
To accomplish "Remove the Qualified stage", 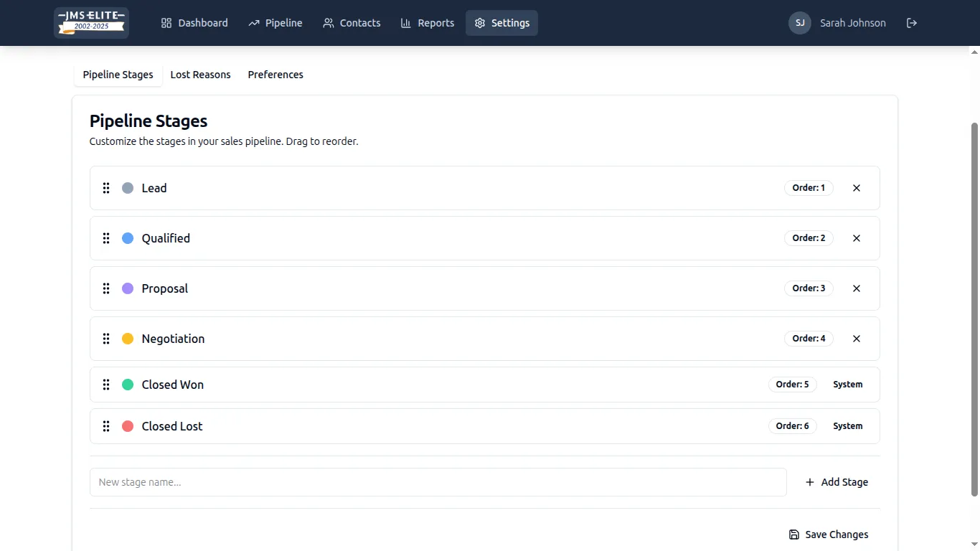I will (857, 238).
